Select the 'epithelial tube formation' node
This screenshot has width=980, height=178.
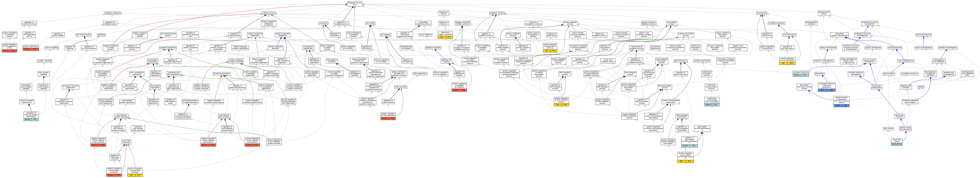point(906,87)
